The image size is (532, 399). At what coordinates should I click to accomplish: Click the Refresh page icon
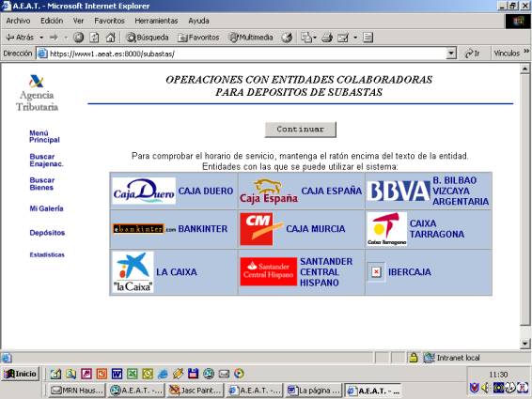pyautogui.click(x=94, y=38)
